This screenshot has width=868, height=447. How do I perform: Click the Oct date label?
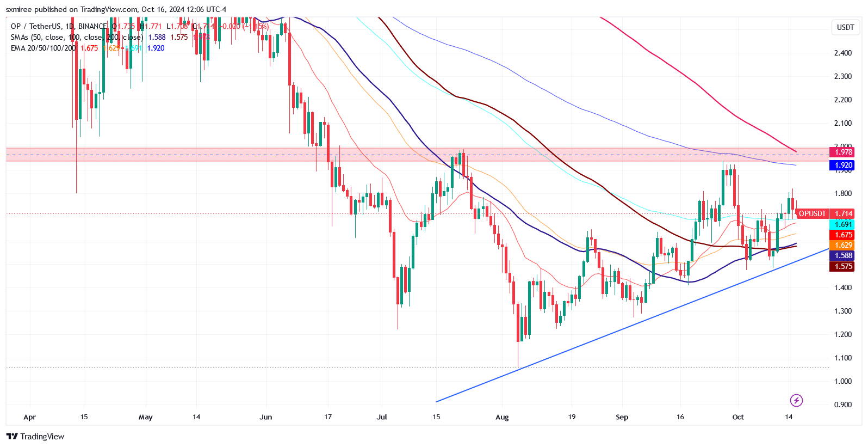click(737, 417)
